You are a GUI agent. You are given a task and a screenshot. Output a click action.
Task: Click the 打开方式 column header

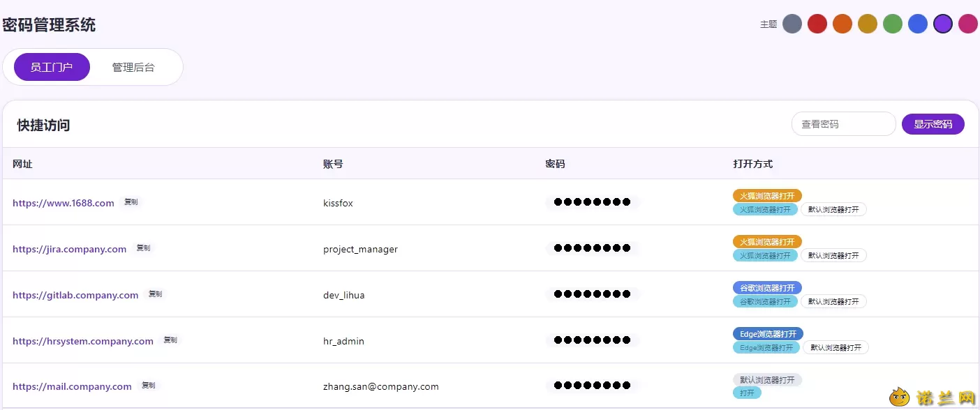point(752,164)
